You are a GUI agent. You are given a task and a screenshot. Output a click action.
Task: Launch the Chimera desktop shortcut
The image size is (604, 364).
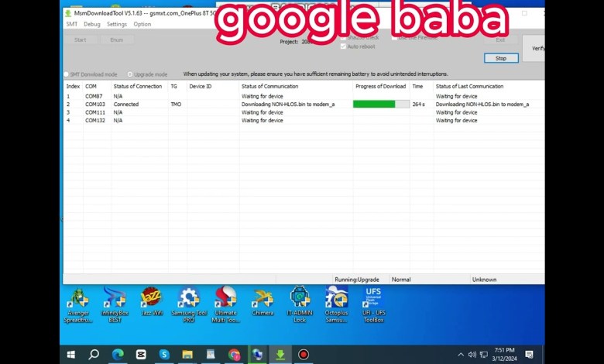coord(263,298)
